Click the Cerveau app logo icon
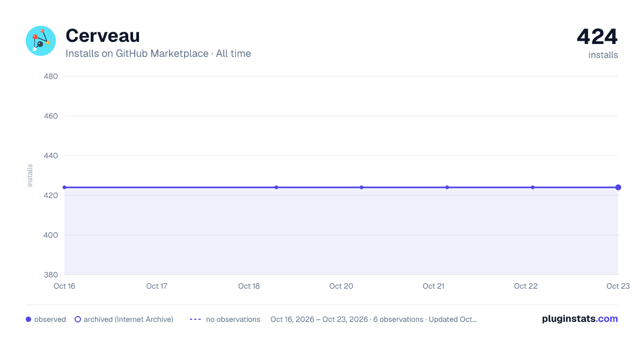This screenshot has height=338, width=644. 41,41
